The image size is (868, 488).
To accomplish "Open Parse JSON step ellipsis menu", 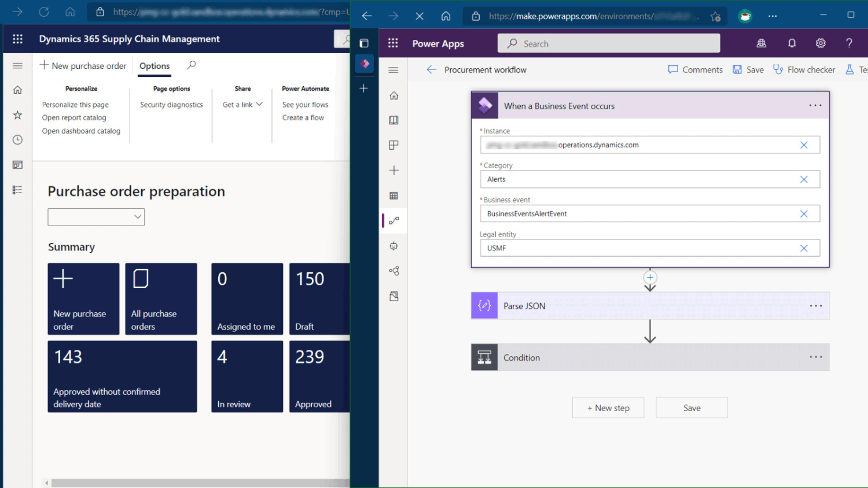I will pyautogui.click(x=815, y=306).
